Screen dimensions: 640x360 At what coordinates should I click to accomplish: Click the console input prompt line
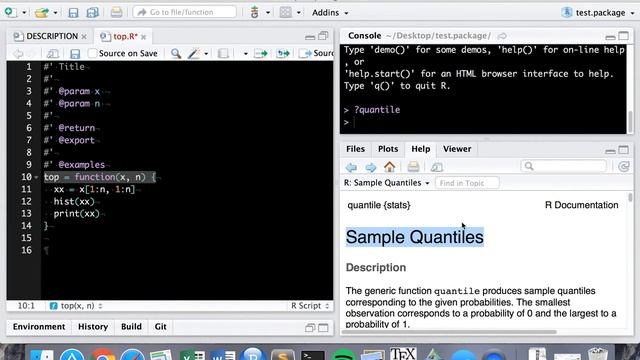[x=484, y=122]
